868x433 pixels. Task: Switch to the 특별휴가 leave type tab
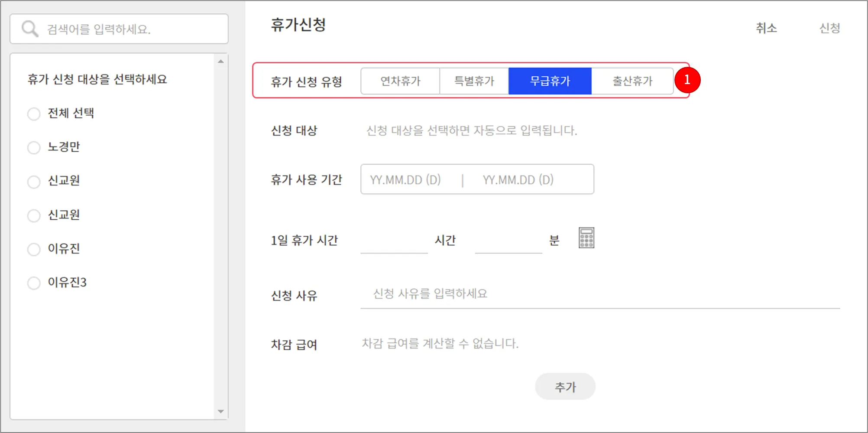(474, 81)
